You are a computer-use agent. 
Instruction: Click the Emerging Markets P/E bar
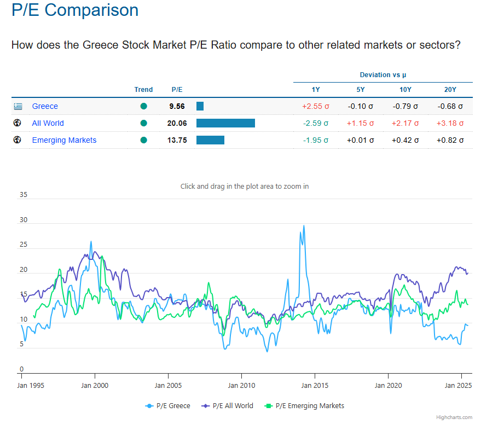(210, 140)
